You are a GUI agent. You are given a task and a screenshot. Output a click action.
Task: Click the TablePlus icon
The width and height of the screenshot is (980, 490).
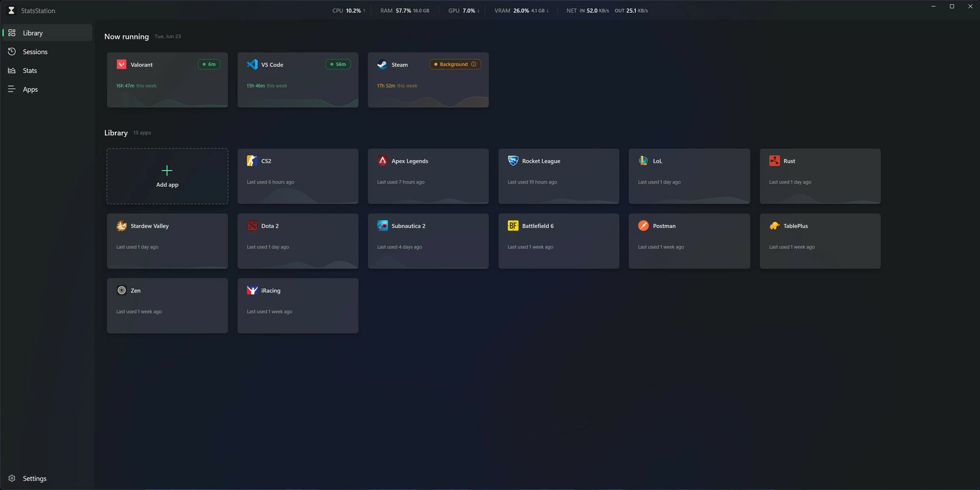coord(774,226)
